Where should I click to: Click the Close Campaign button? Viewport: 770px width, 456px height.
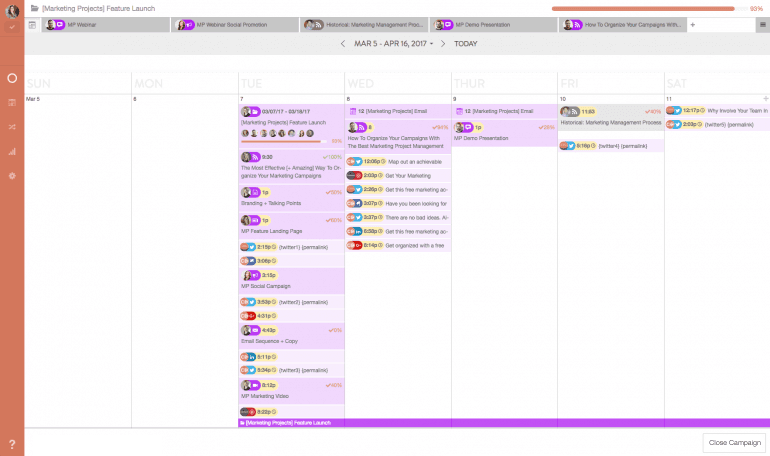pos(732,441)
